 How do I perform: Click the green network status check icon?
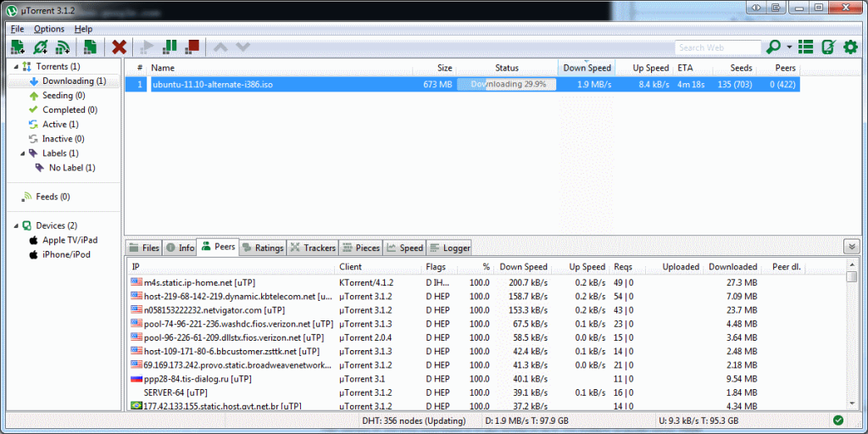837,420
